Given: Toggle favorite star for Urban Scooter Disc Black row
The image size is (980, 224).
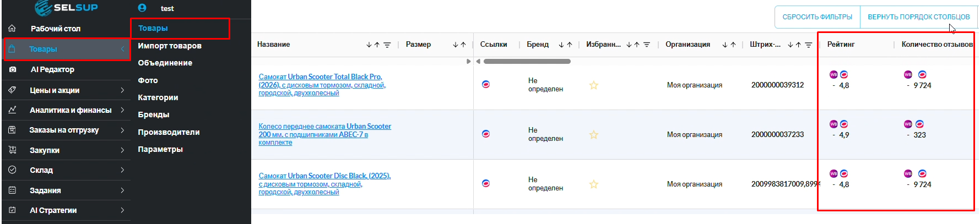Looking at the screenshot, I should tap(593, 184).
